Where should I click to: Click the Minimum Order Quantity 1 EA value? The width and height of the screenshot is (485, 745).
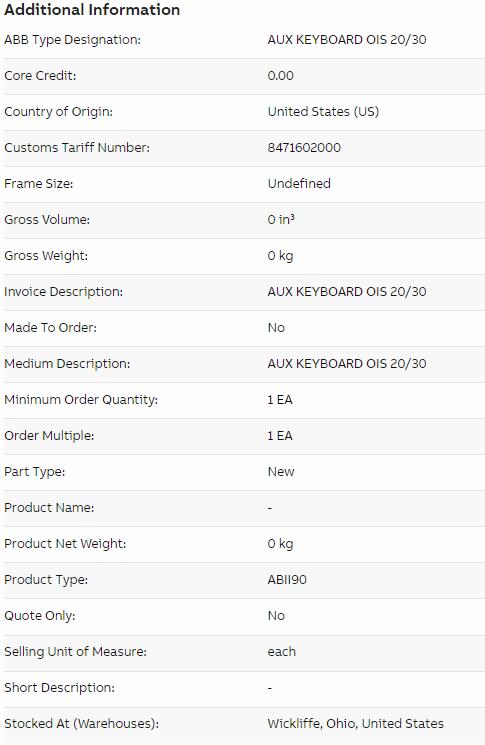(x=280, y=400)
